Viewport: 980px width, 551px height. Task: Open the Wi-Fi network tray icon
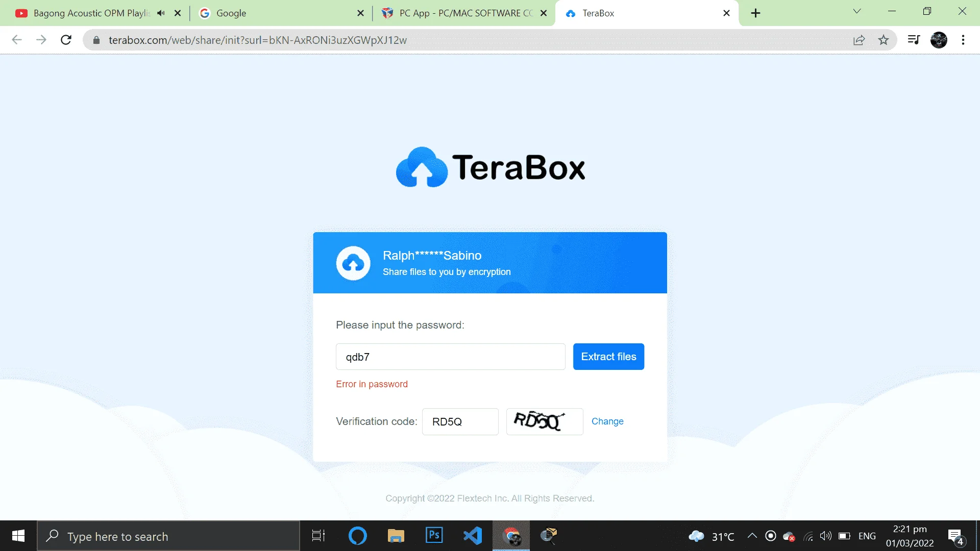click(808, 536)
